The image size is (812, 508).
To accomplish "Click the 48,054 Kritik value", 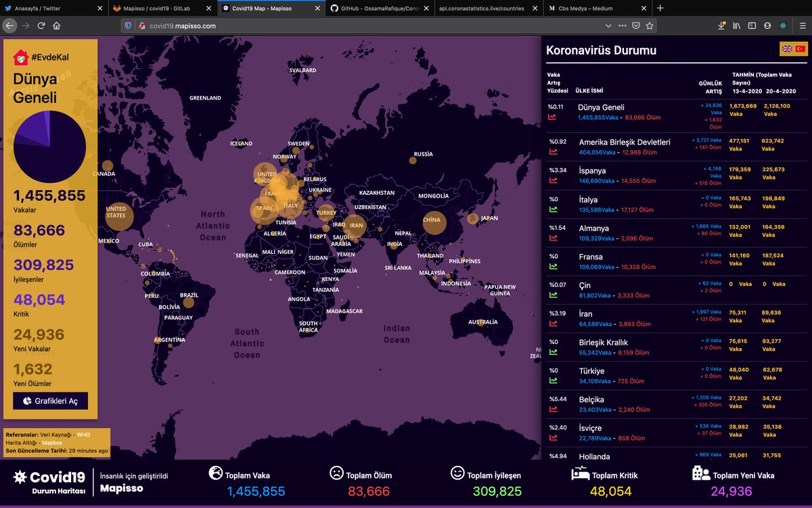I will click(x=39, y=300).
